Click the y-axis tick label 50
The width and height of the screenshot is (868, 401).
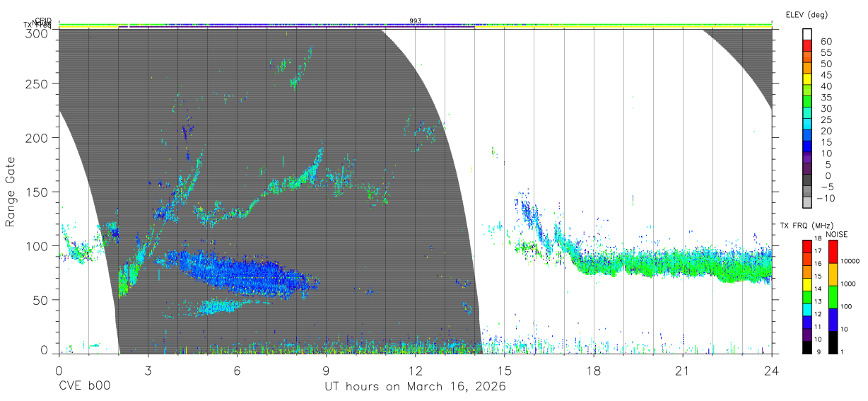tap(40, 300)
